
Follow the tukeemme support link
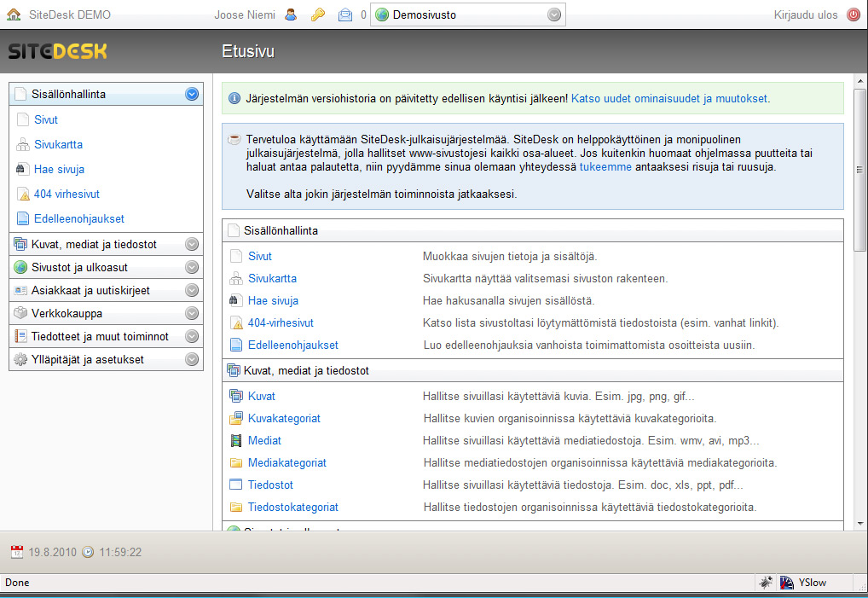[x=605, y=166]
